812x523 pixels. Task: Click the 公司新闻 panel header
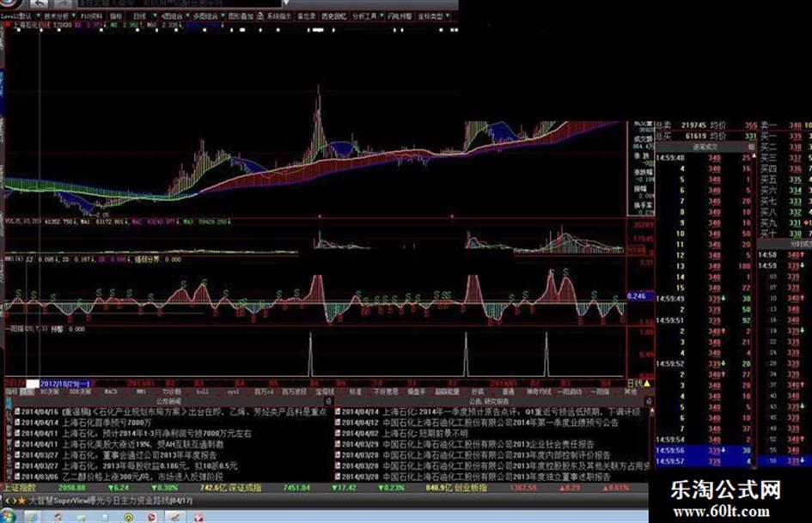point(168,401)
